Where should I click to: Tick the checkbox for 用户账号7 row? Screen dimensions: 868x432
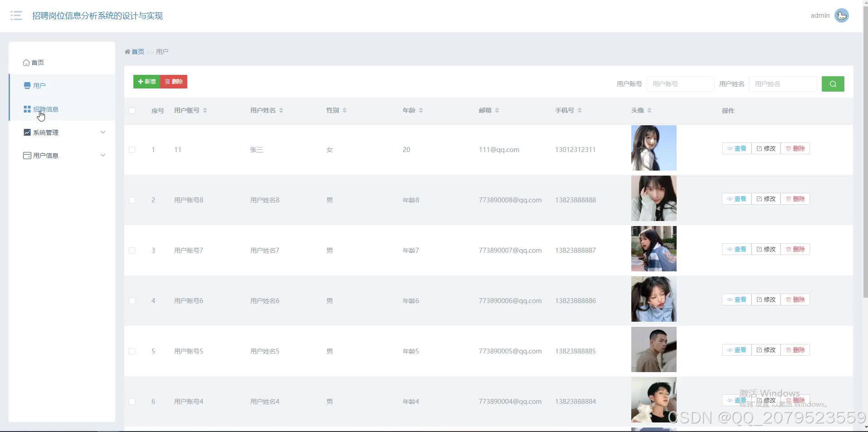(132, 250)
